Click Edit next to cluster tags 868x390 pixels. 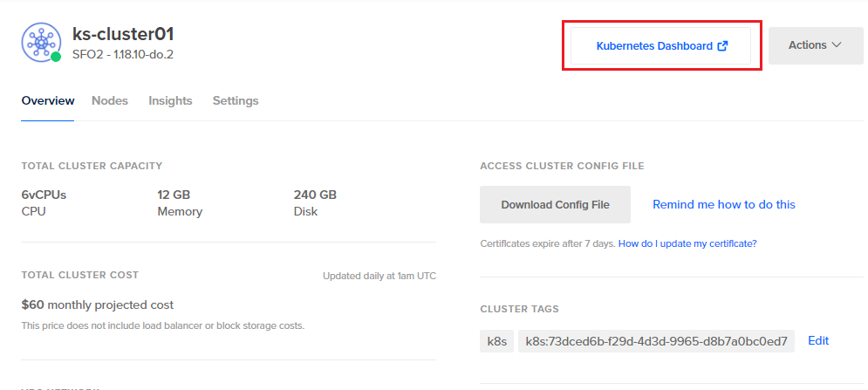[x=818, y=340]
